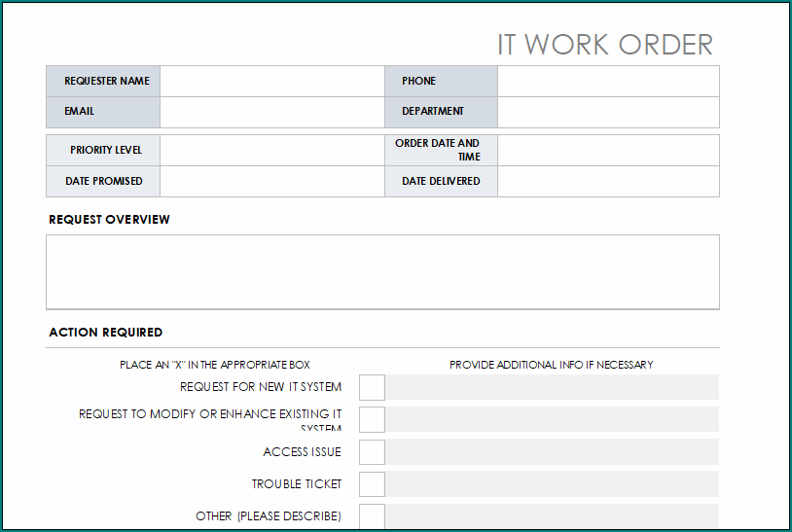
Task: Click the "PLACE AN X IN THE APPROPRIATE BOX" text
Action: tap(215, 365)
